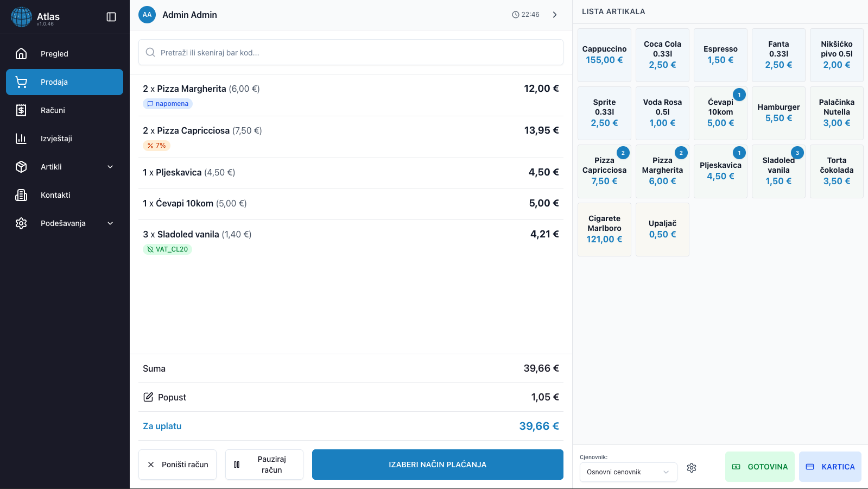868x489 pixels.
Task: Click the napomena note badge on Pizza Margherita
Action: tap(168, 104)
